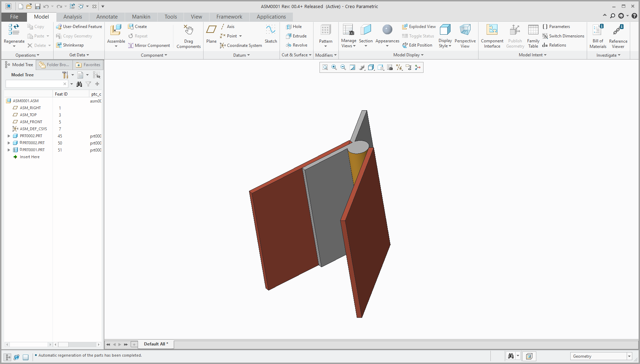The image size is (640, 364).
Task: Expand the Datum group dropdown
Action: point(241,55)
